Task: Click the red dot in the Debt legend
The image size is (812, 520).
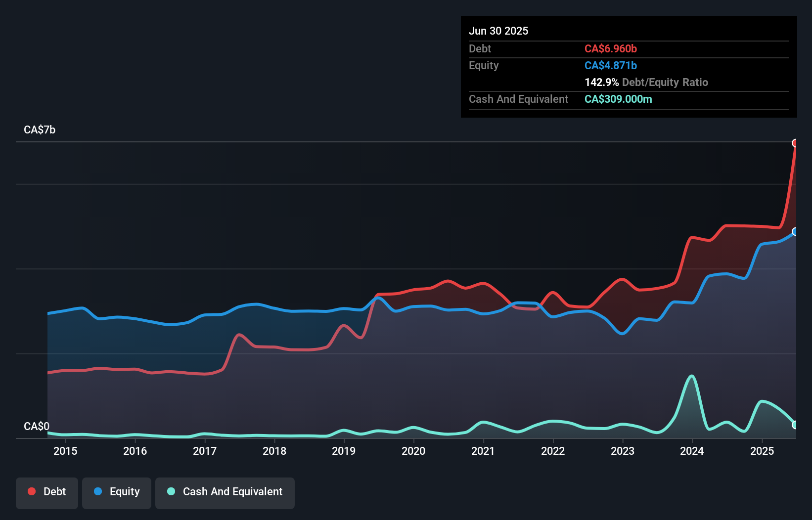Action: (32, 491)
